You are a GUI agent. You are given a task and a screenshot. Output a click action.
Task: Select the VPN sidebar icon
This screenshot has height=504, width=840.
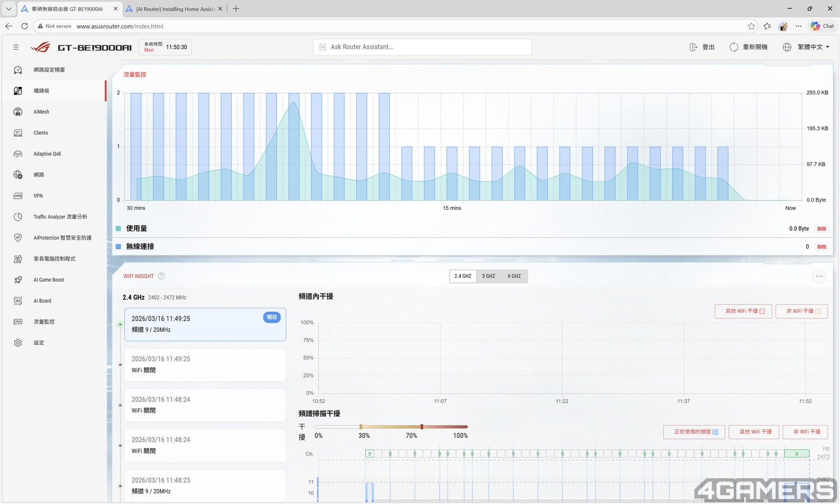[x=18, y=196]
